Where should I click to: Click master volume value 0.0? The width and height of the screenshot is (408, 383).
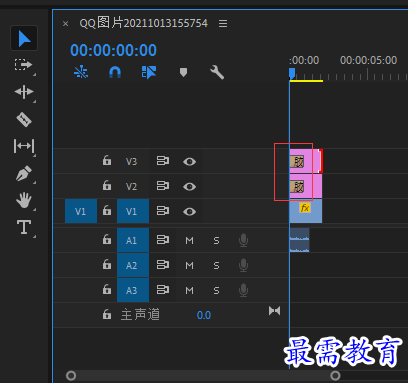(x=204, y=315)
